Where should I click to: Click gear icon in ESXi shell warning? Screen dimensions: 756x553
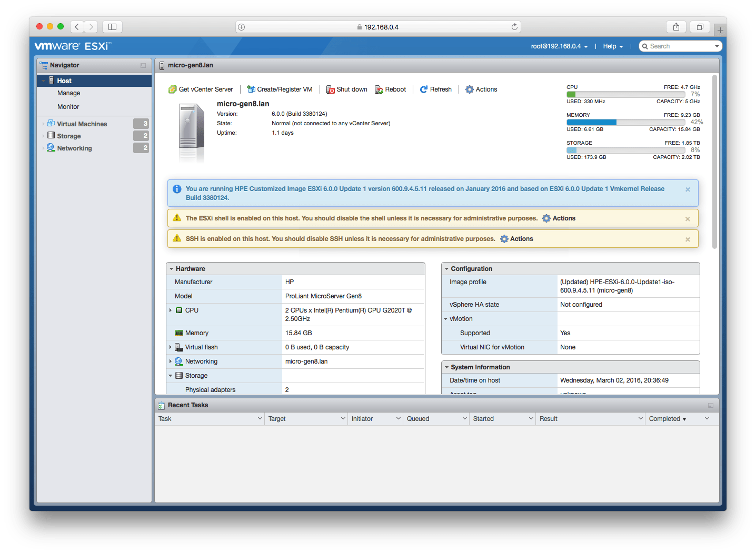546,218
